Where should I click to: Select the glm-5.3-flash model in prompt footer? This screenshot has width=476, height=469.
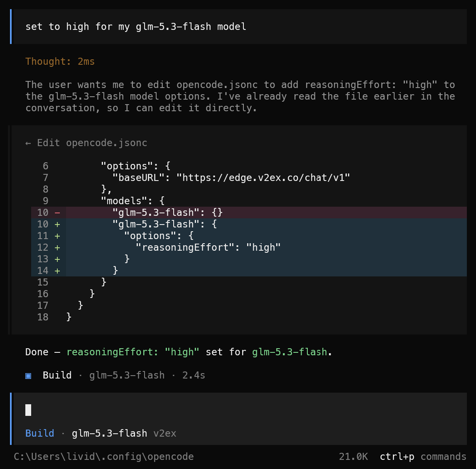110,433
